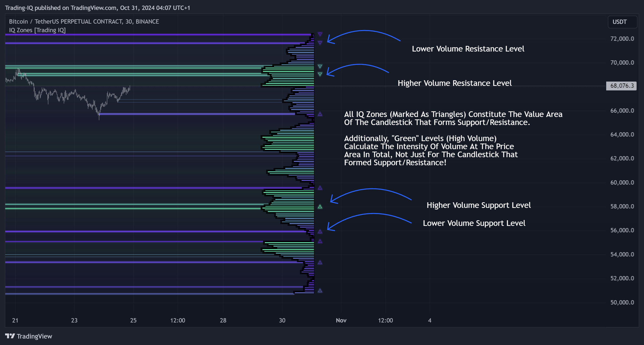The image size is (644, 345).
Task: Click the 52,000.0 price axis label
Action: [622, 278]
